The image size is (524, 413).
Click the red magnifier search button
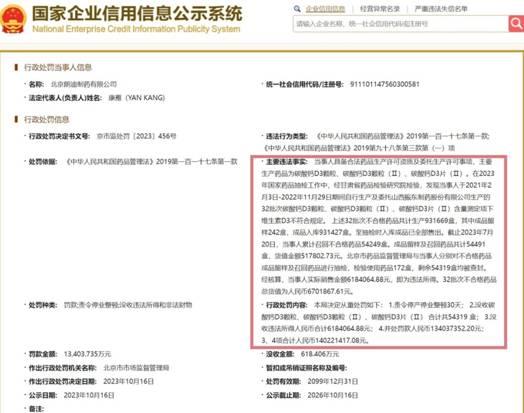pos(516,24)
